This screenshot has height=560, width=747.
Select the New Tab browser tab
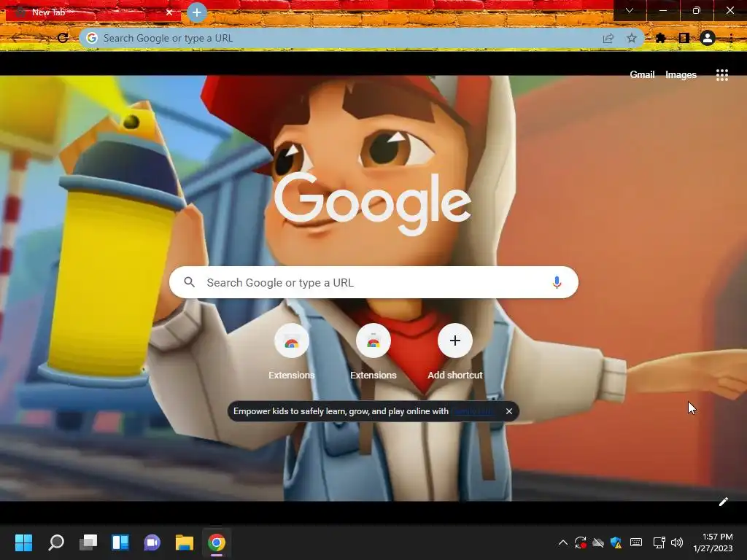pyautogui.click(x=93, y=12)
